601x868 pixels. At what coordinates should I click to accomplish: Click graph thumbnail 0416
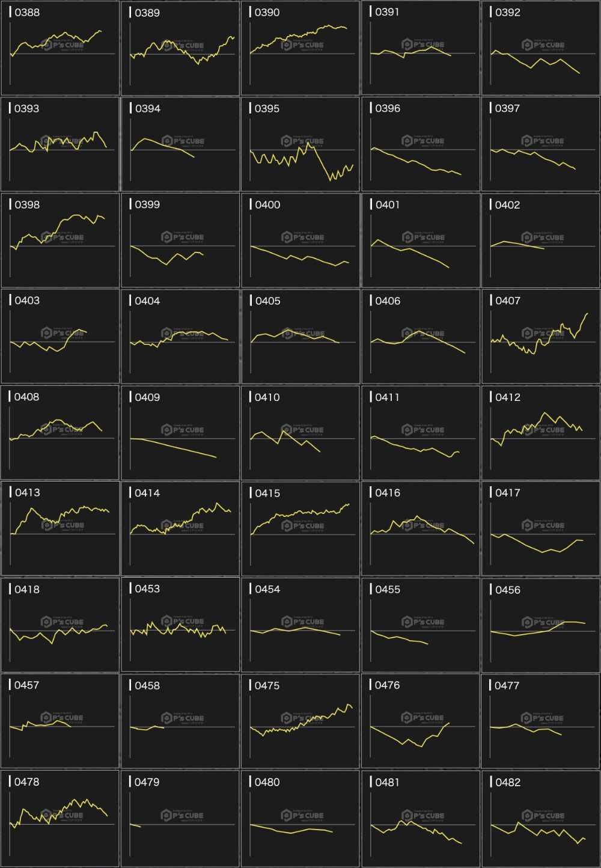[x=421, y=529]
